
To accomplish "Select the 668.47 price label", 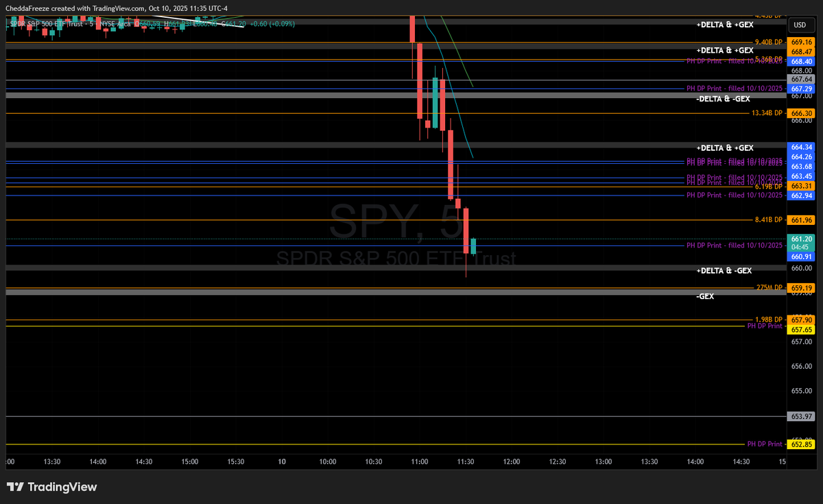I will click(801, 51).
